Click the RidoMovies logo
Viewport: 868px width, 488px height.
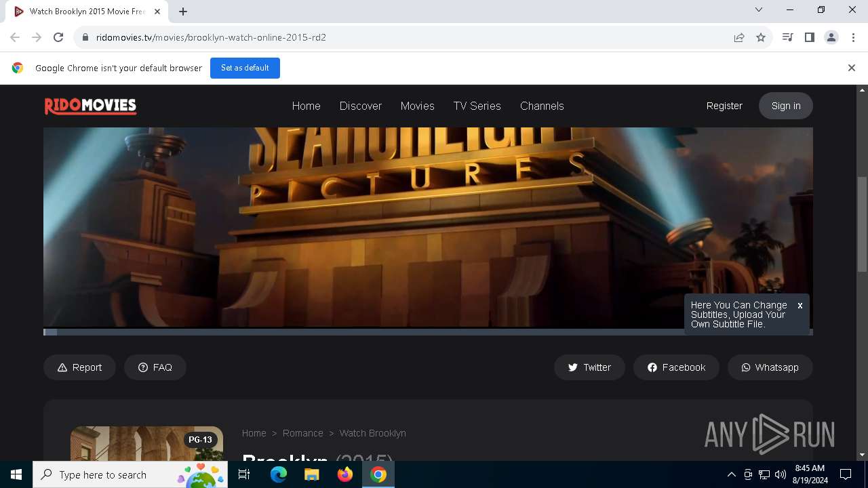tap(90, 106)
